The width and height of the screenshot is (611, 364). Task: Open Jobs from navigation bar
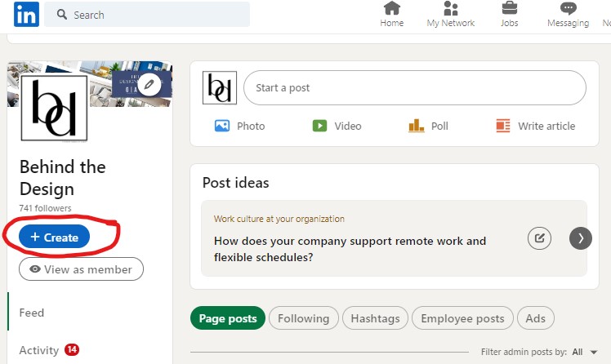(509, 15)
